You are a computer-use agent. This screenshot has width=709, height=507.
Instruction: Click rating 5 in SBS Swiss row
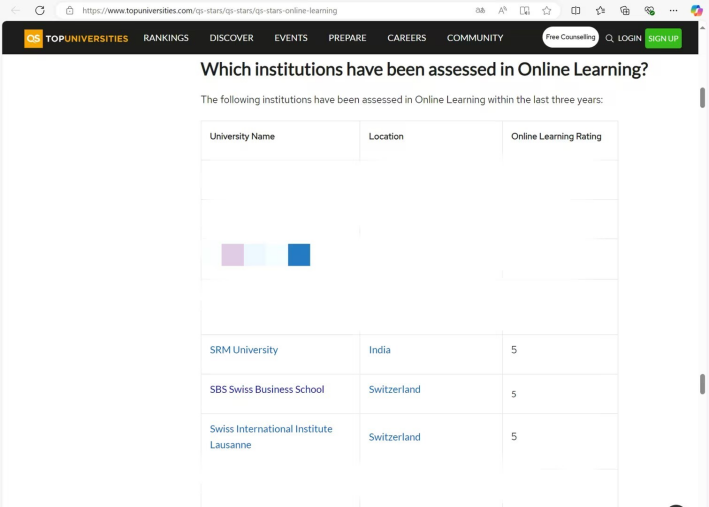(514, 394)
